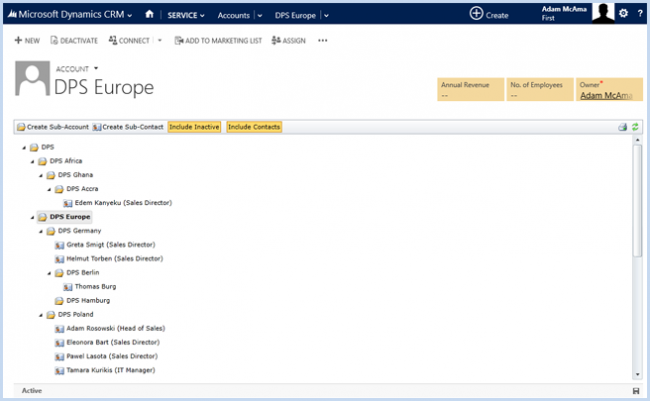This screenshot has height=401, width=650.
Task: Collapse the DPS Accra node
Action: coord(49,190)
